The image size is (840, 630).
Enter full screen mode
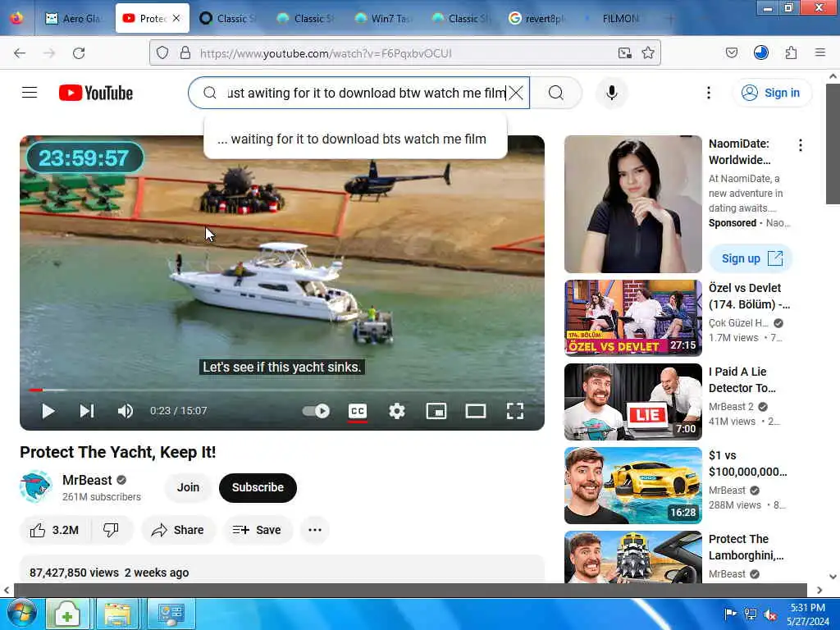515,411
